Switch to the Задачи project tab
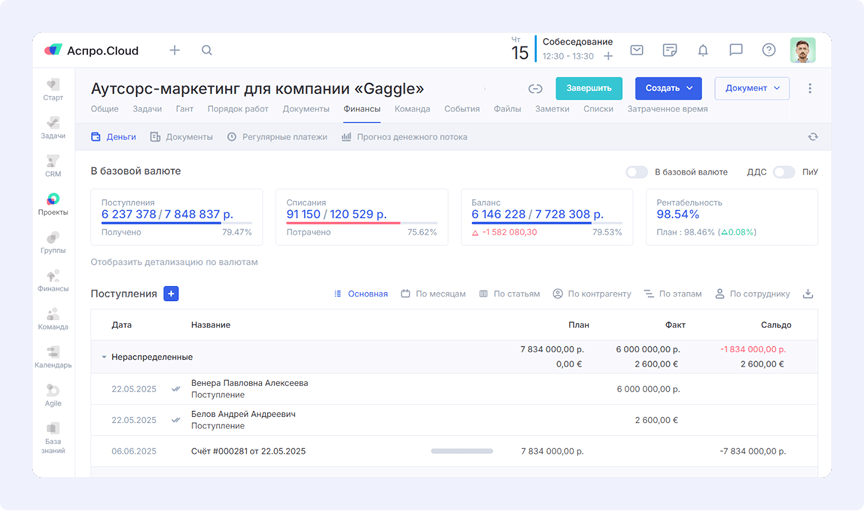 pos(147,109)
